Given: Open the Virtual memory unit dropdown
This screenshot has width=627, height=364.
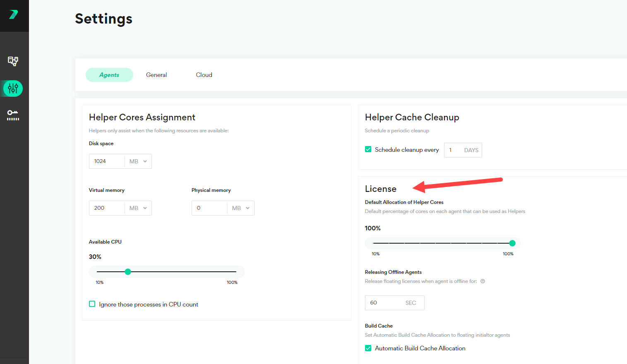Looking at the screenshot, I should pyautogui.click(x=138, y=208).
